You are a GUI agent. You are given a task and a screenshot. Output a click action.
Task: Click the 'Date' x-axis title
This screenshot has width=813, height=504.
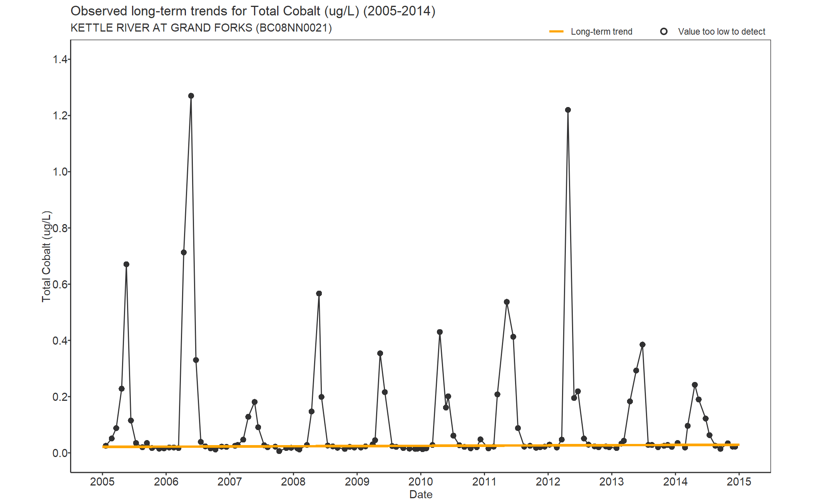coord(421,494)
